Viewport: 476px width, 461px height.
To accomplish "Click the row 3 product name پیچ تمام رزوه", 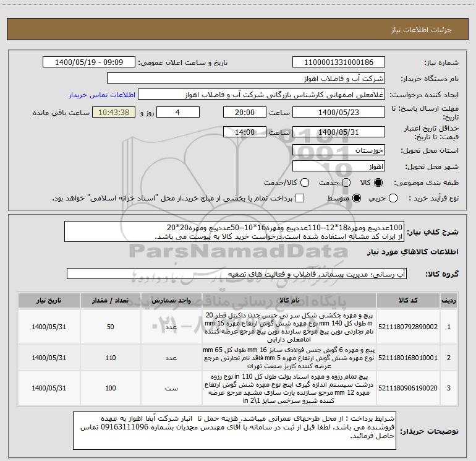I will pos(289,389).
